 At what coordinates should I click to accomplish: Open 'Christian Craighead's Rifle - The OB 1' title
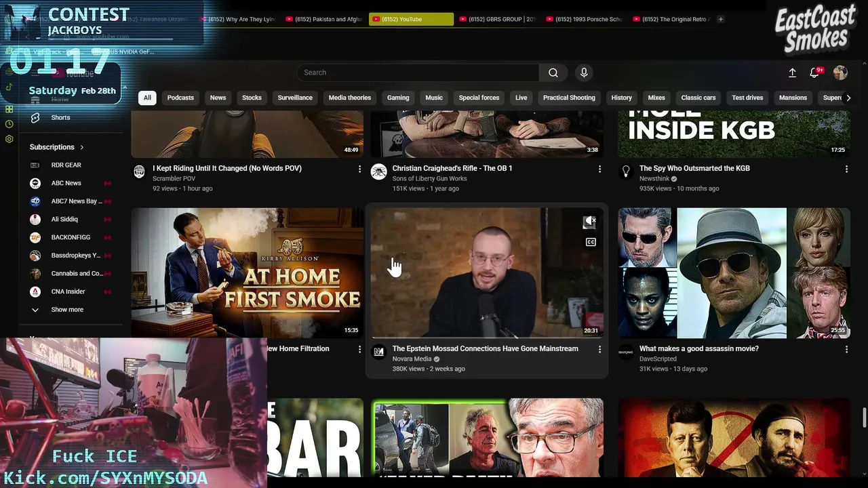pyautogui.click(x=452, y=168)
